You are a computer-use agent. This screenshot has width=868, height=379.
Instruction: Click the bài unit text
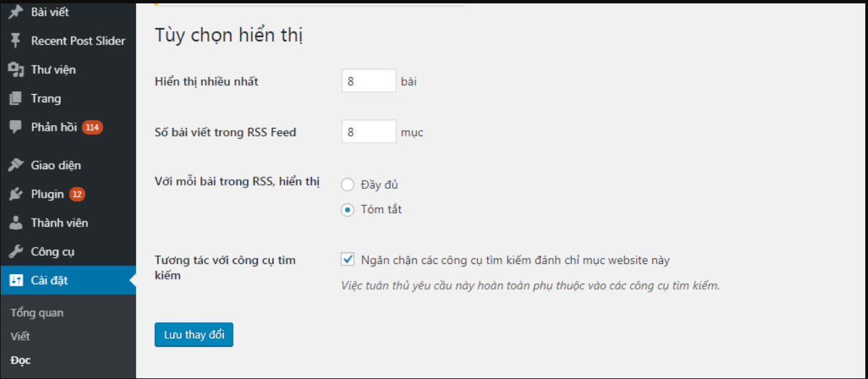409,82
